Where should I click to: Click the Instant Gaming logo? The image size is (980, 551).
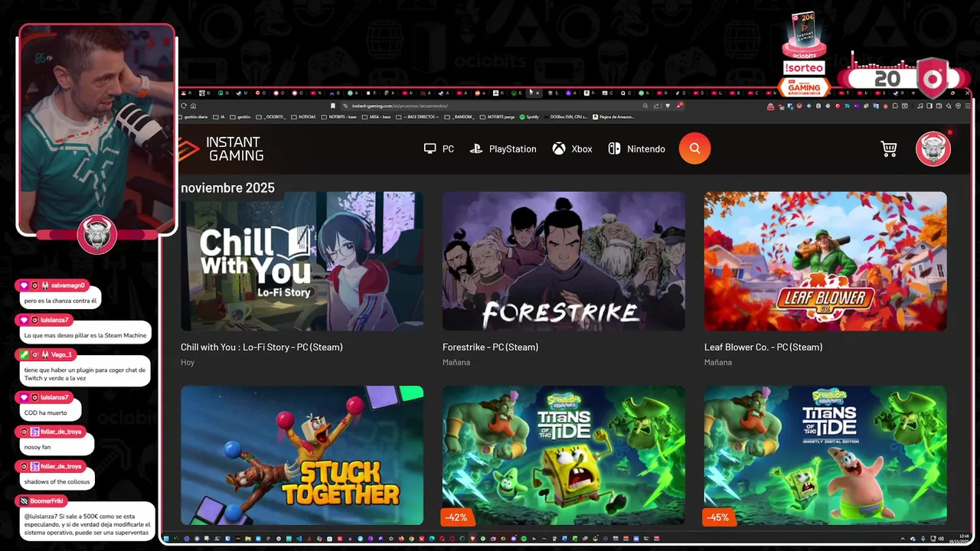tap(220, 149)
